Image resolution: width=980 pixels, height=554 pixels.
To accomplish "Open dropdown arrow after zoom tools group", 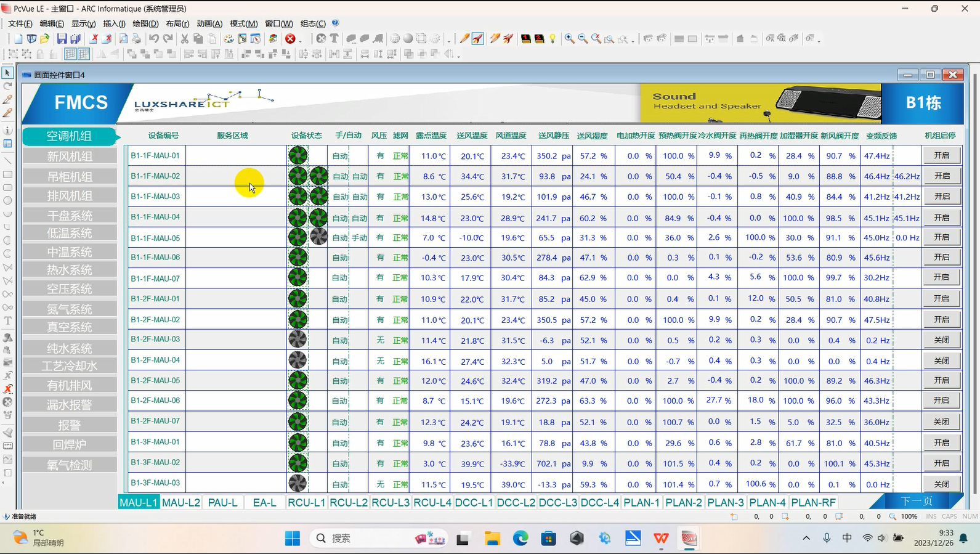I will coord(634,40).
